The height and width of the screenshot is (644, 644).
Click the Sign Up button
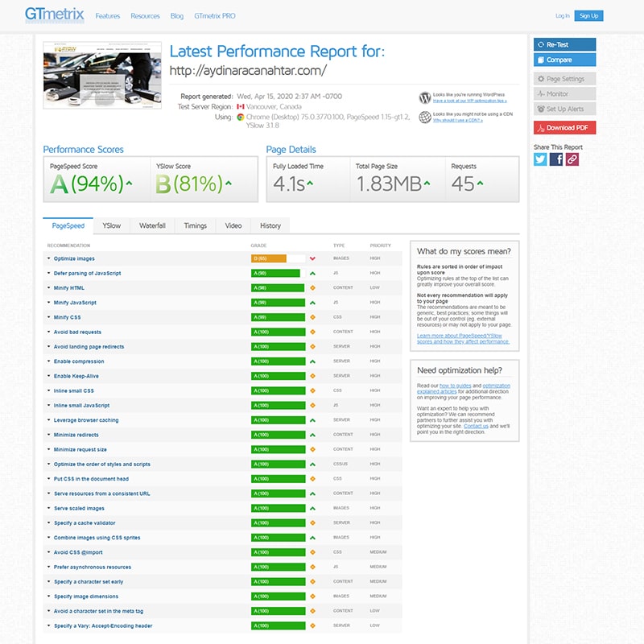point(588,15)
